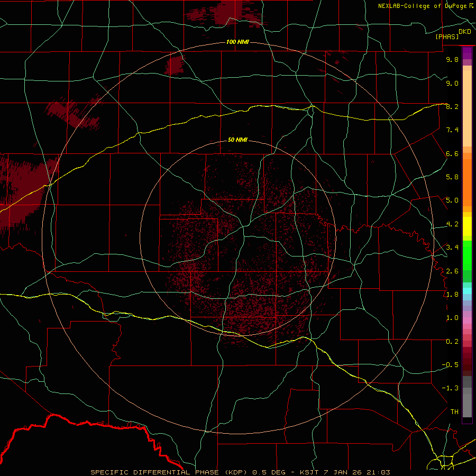This screenshot has height=476, width=476.
Task: Pick the yellow band on the color scale
Action: click(467, 226)
